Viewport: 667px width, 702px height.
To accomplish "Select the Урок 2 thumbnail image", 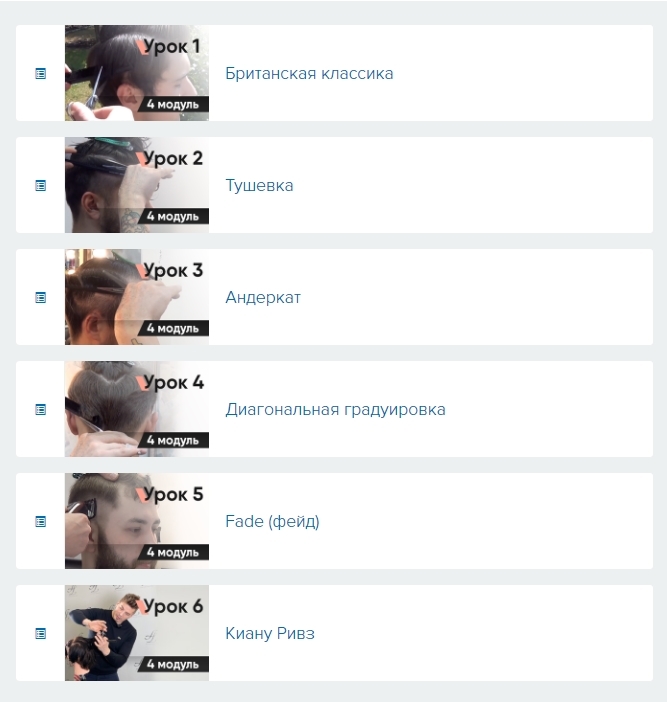I will (x=137, y=185).
